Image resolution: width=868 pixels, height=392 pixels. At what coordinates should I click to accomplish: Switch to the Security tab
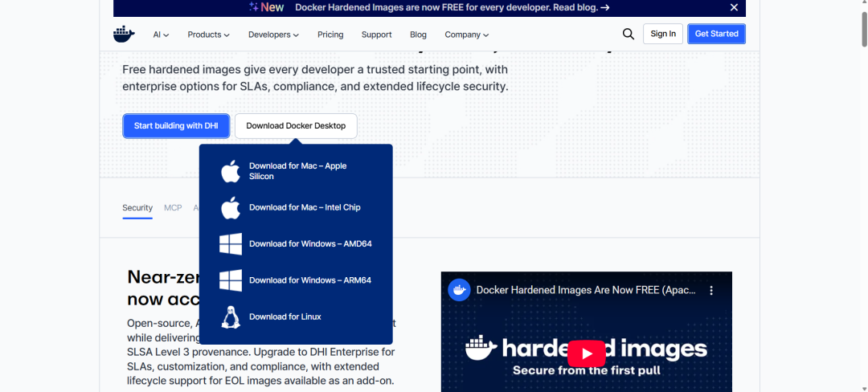[x=137, y=208]
